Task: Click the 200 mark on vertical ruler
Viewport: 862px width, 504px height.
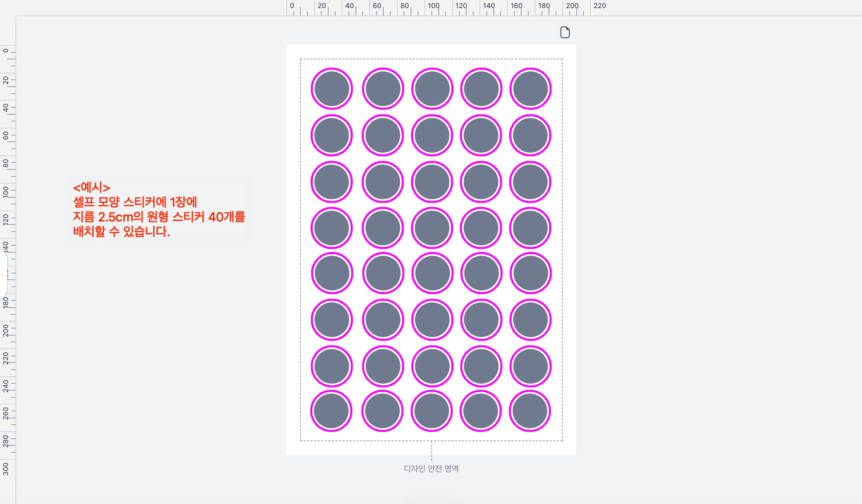Action: 6,330
